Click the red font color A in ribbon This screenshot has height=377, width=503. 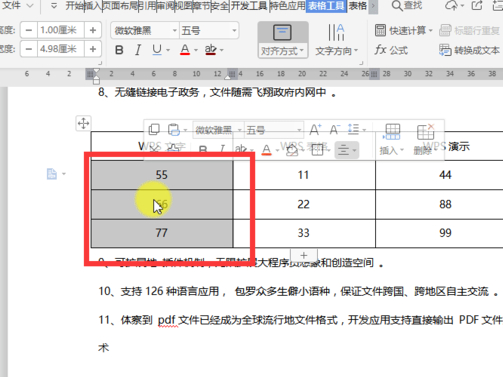click(185, 50)
